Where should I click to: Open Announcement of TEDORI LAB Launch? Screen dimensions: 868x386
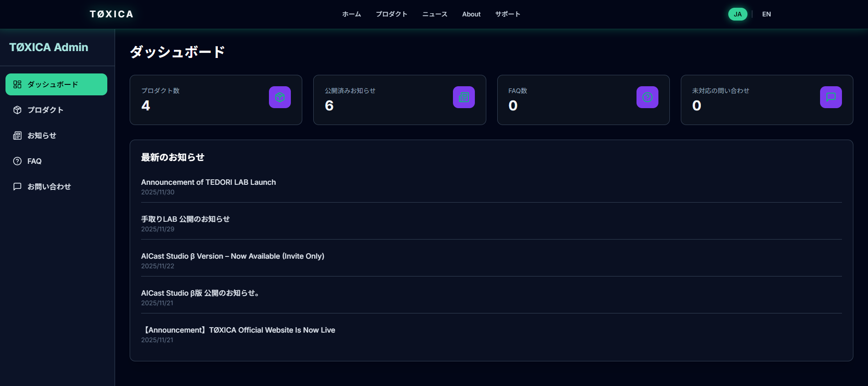[208, 182]
